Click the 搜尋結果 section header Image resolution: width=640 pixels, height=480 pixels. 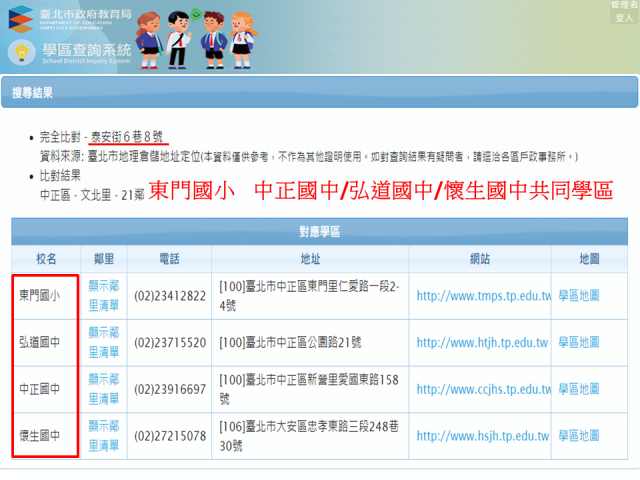(32, 93)
